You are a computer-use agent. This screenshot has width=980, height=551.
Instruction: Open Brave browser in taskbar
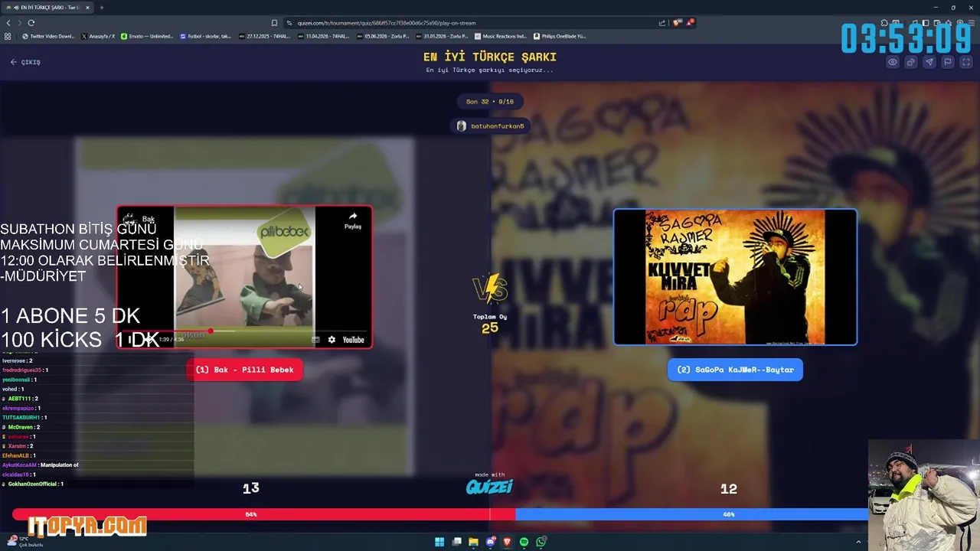507,542
